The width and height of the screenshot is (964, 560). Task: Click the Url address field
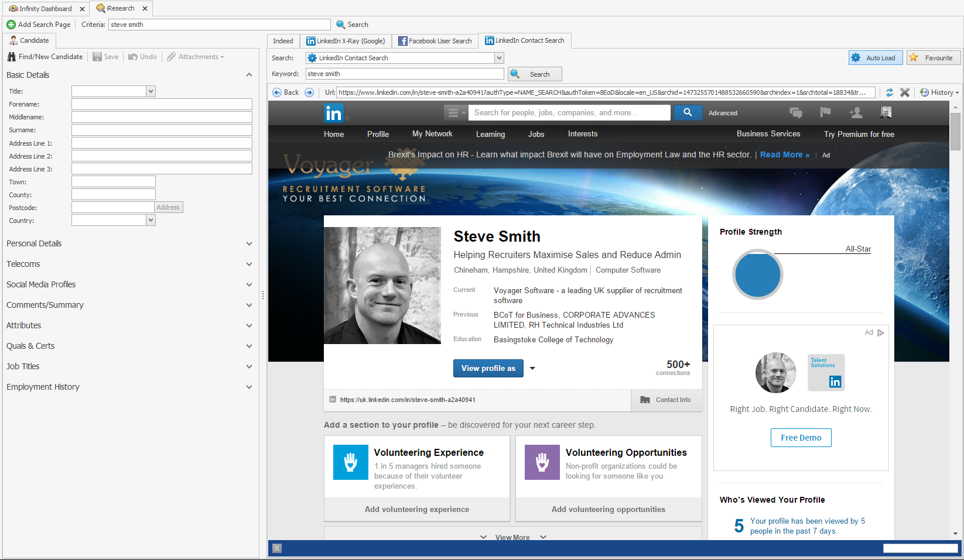pyautogui.click(x=606, y=92)
